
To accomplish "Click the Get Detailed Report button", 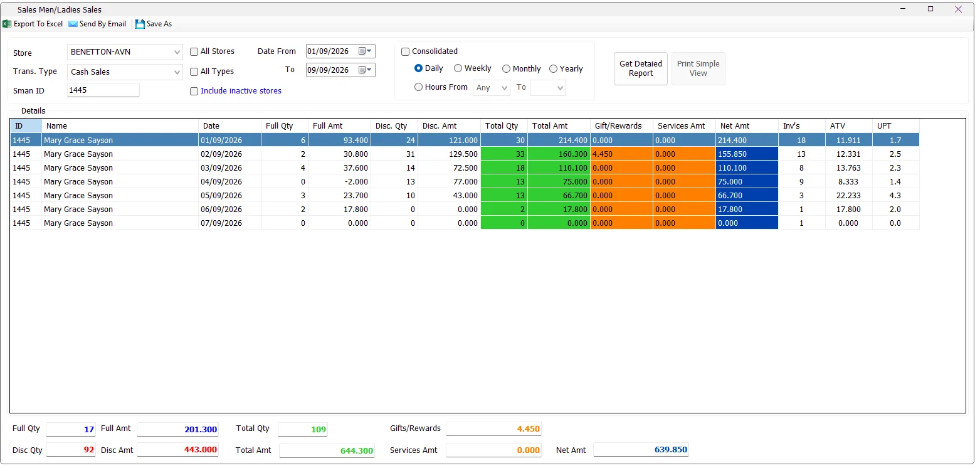I will [641, 68].
